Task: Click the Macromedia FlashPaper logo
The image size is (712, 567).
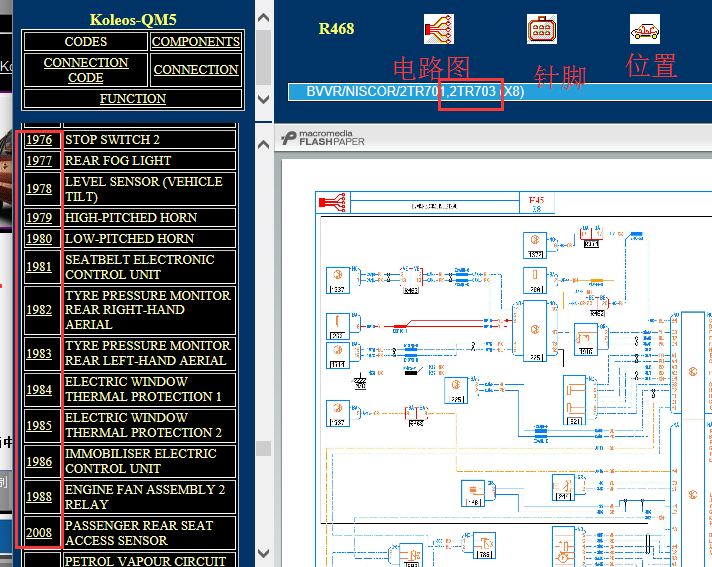Action: point(323,138)
